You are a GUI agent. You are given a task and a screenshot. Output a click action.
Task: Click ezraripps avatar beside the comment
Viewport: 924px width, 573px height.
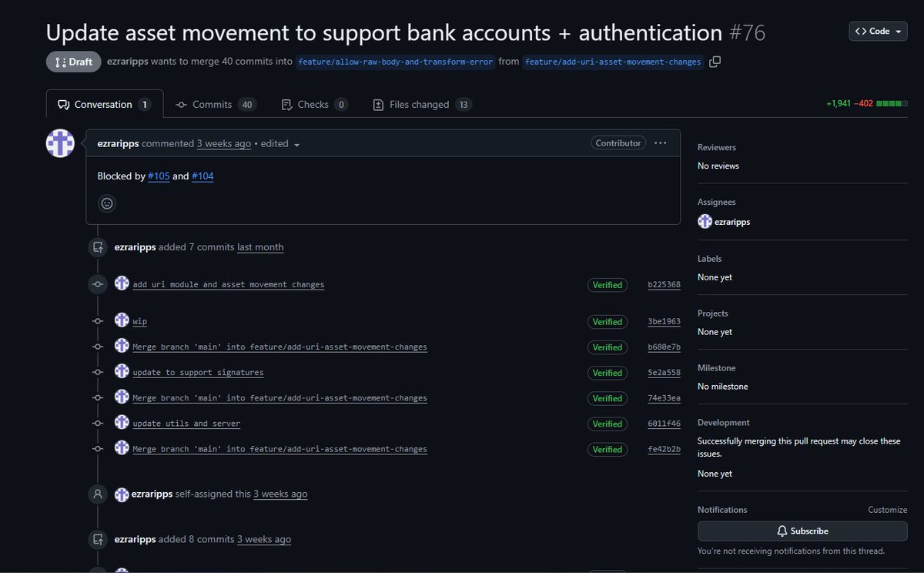[60, 143]
